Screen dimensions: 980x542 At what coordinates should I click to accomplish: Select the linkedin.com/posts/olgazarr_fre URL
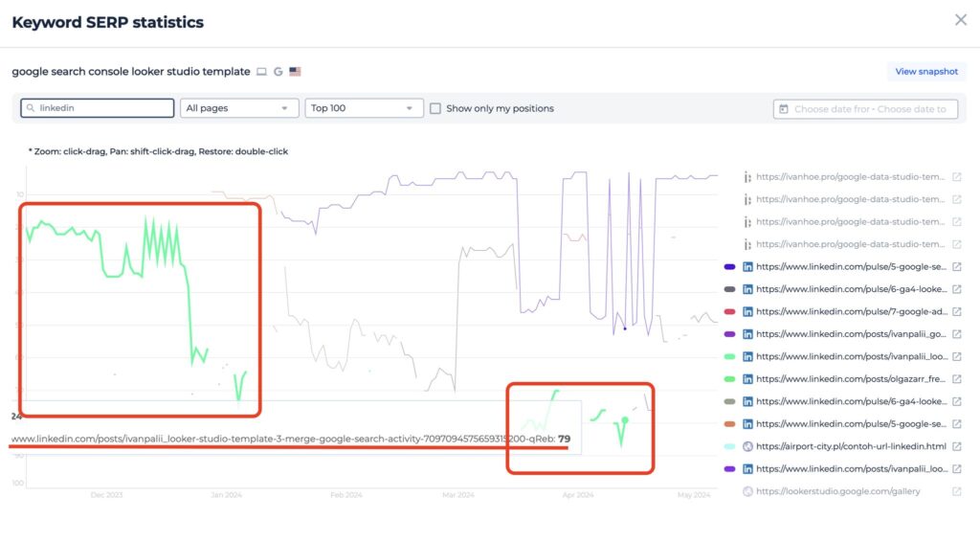[851, 379]
